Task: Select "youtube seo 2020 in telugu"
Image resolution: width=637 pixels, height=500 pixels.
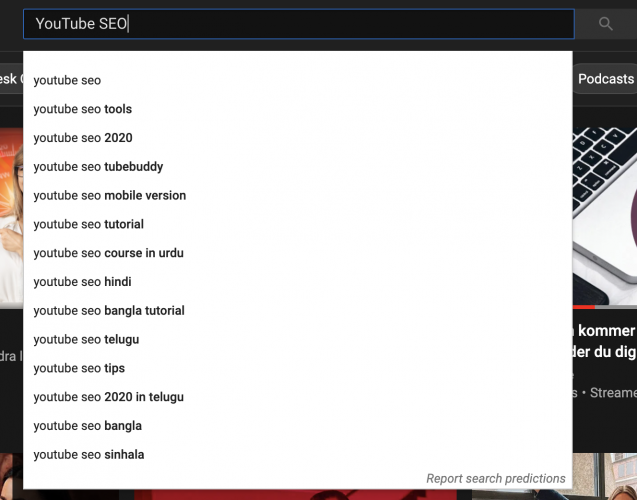Action: (x=298, y=397)
